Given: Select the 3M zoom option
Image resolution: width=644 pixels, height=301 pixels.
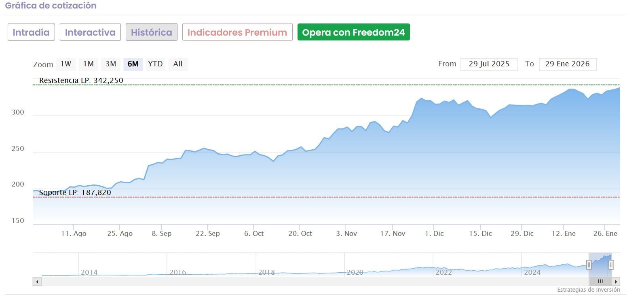Looking at the screenshot, I should 111,64.
